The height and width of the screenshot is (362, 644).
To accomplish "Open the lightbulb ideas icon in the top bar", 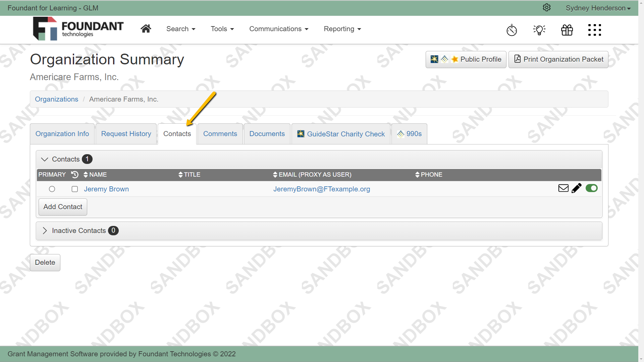I will [539, 30].
